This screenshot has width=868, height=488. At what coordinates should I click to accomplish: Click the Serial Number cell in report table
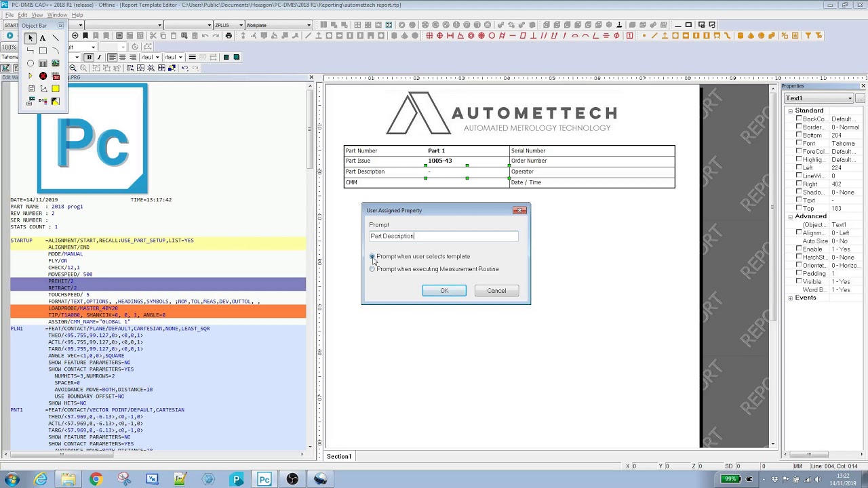(x=592, y=150)
